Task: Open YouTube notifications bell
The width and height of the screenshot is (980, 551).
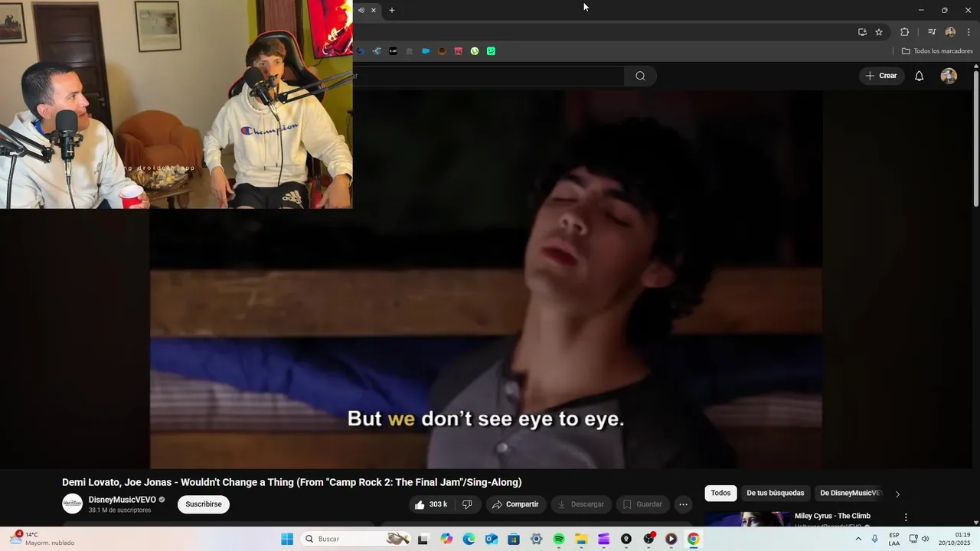Action: coord(920,76)
